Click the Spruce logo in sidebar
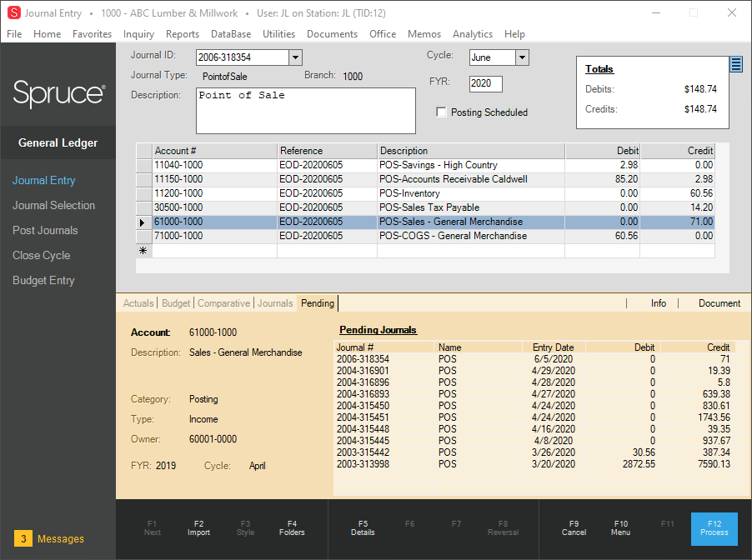Image resolution: width=752 pixels, height=560 pixels. click(x=58, y=92)
